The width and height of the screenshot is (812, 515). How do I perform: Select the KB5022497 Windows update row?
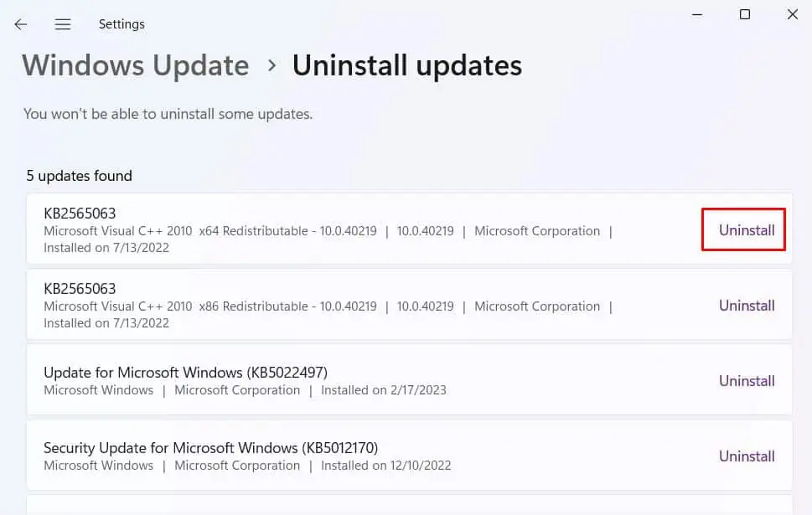click(x=335, y=380)
